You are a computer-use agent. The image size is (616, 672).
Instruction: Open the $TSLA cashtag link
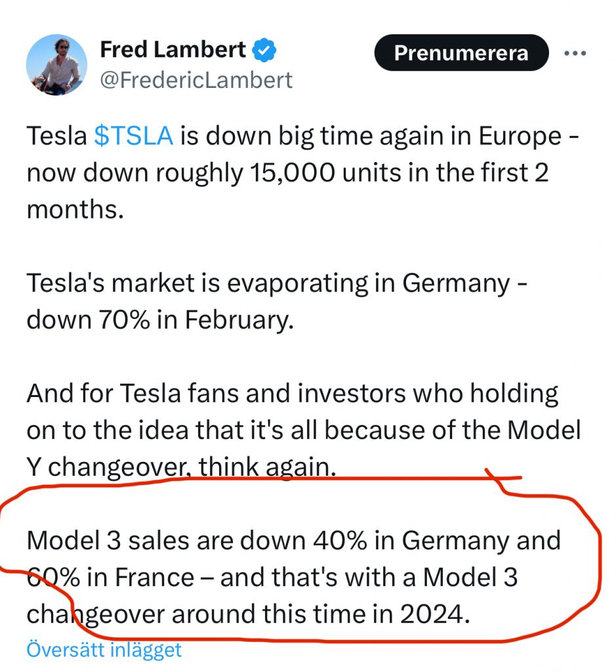pyautogui.click(x=134, y=136)
